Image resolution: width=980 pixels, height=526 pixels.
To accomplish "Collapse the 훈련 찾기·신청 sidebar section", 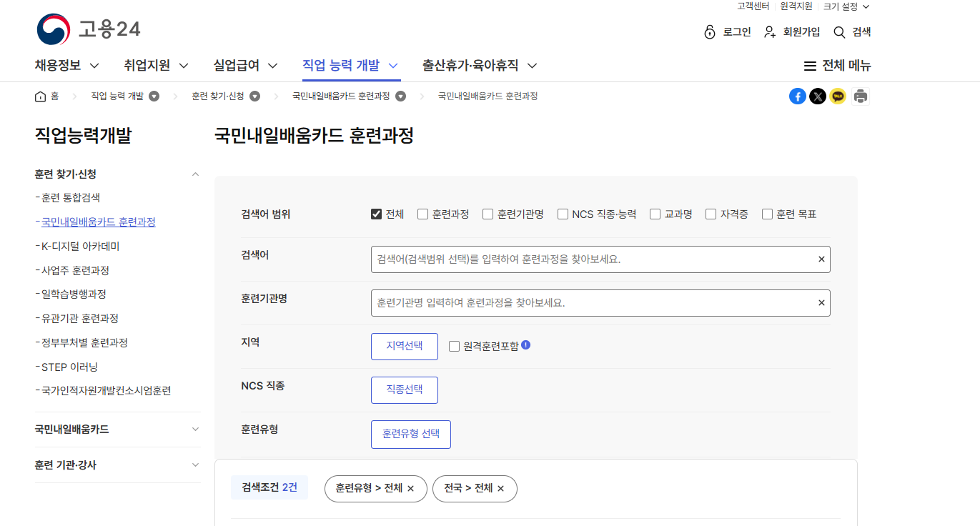I will tap(196, 174).
